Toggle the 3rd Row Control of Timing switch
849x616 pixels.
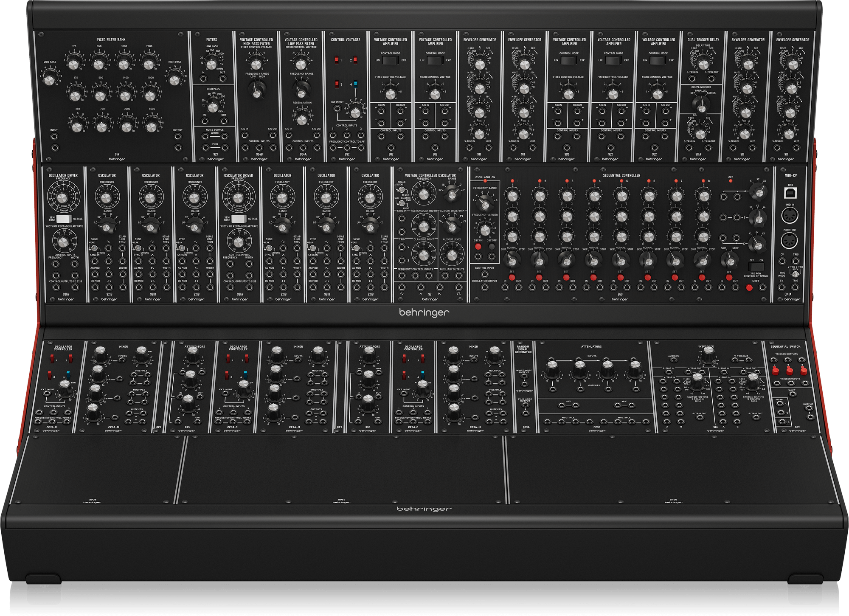click(x=756, y=267)
